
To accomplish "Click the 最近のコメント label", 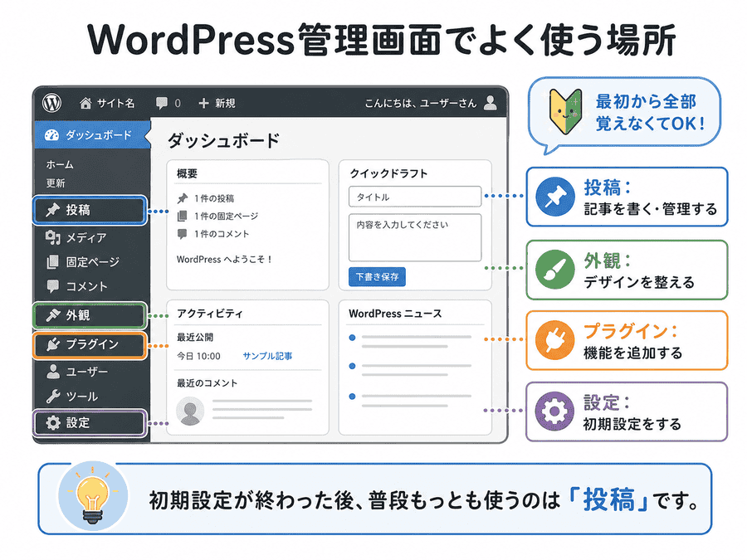I will coord(207,382).
